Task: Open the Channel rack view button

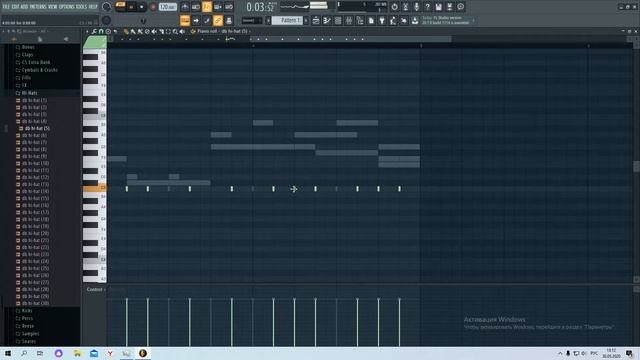Action: pos(338,20)
